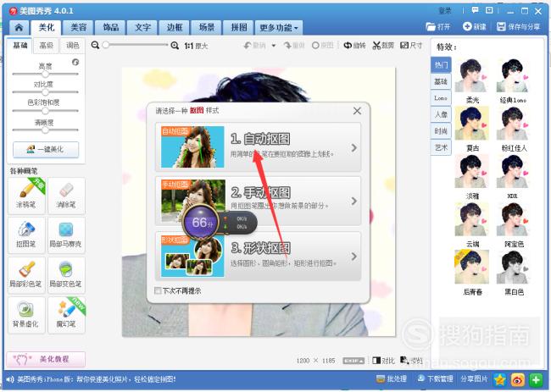Reset sliders with the circular reset icon
The height and width of the screenshot is (392, 551).
(x=75, y=62)
